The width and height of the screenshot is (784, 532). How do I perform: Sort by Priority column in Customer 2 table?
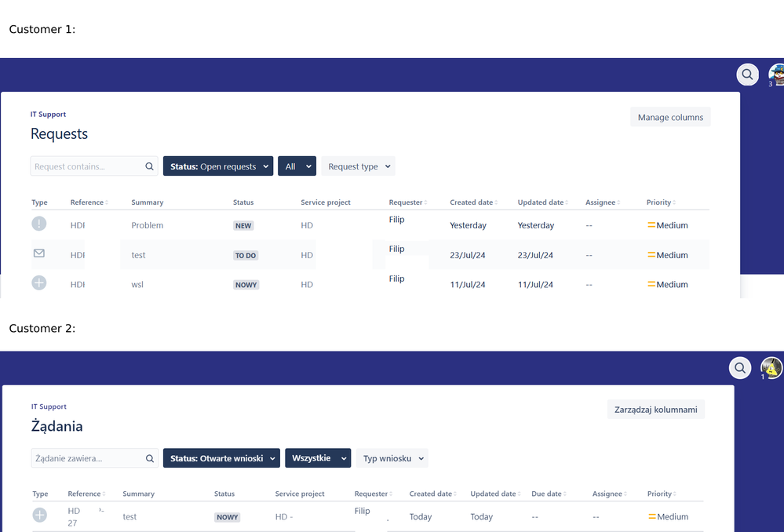pyautogui.click(x=662, y=494)
